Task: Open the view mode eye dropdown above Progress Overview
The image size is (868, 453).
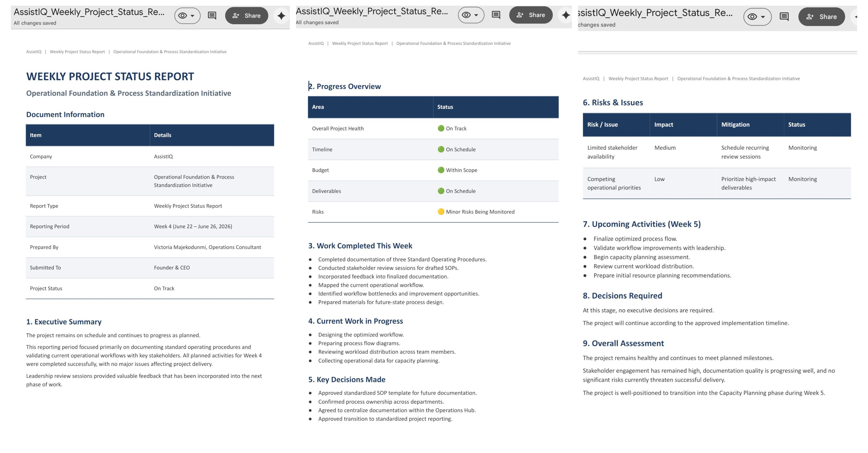Action: pos(471,15)
